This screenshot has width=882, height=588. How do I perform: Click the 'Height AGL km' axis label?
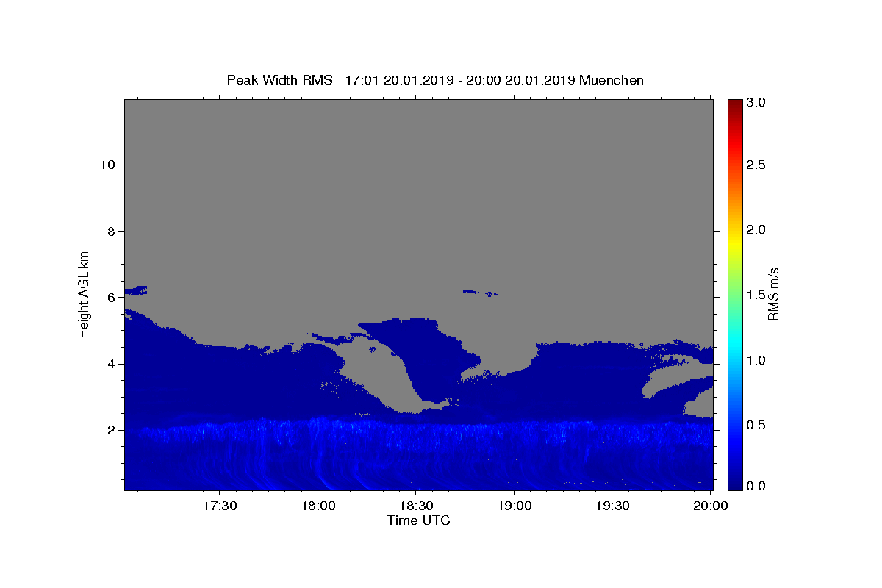(x=84, y=293)
